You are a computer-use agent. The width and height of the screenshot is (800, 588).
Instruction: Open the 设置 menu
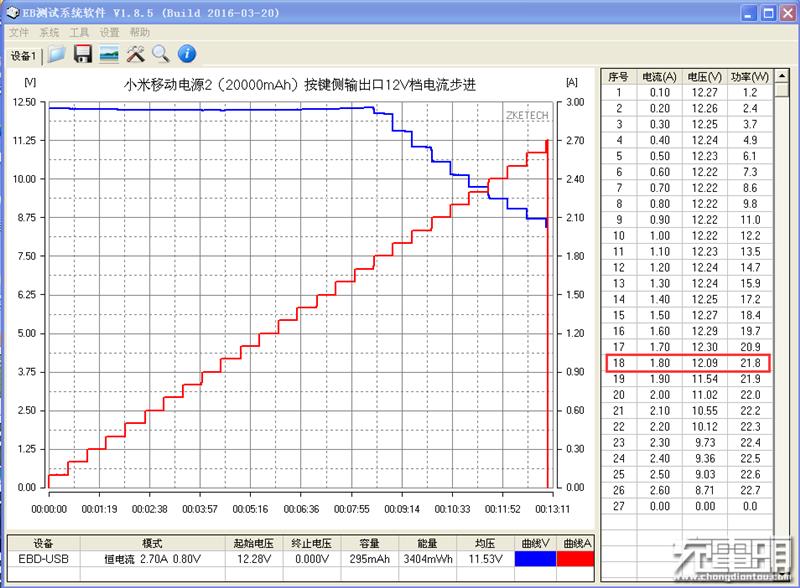tap(109, 33)
